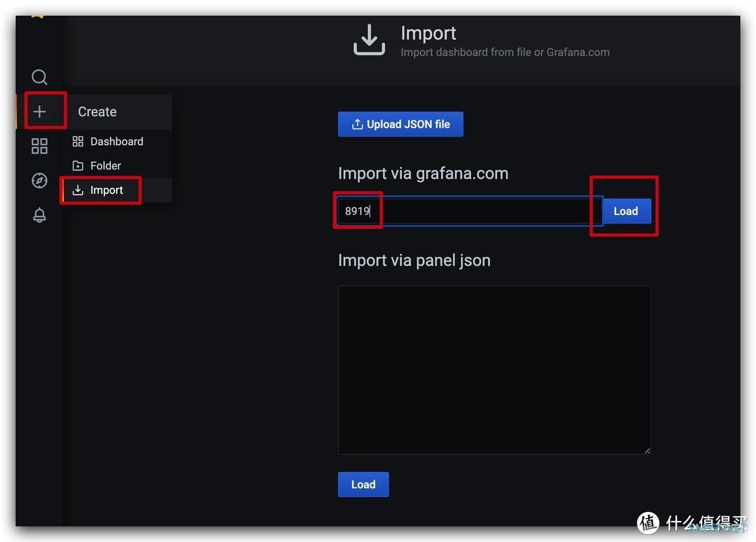The width and height of the screenshot is (756, 542).
Task: Click the plus Create icon in sidebar
Action: pyautogui.click(x=39, y=111)
